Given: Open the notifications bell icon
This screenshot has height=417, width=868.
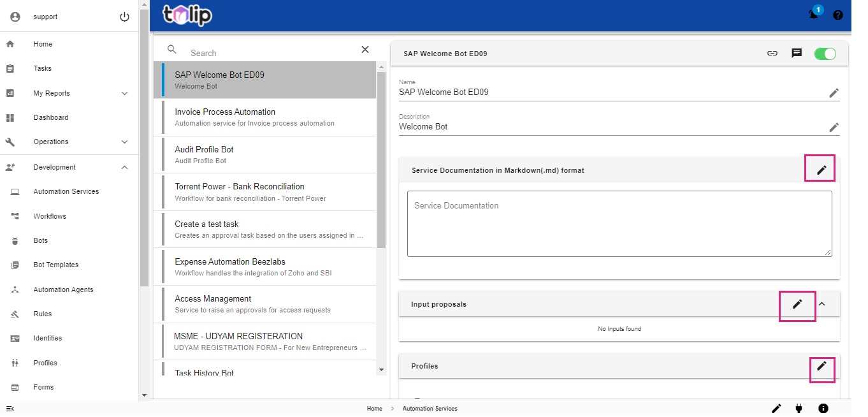Looking at the screenshot, I should pos(814,15).
